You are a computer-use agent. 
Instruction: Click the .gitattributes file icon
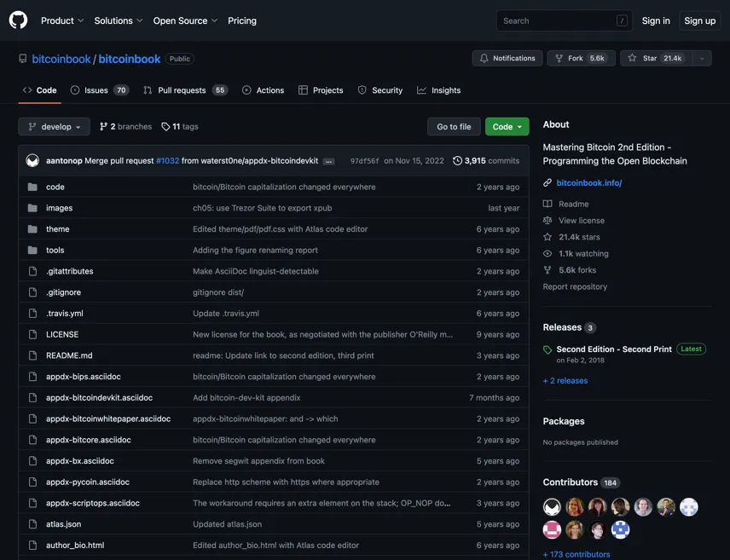click(x=32, y=271)
